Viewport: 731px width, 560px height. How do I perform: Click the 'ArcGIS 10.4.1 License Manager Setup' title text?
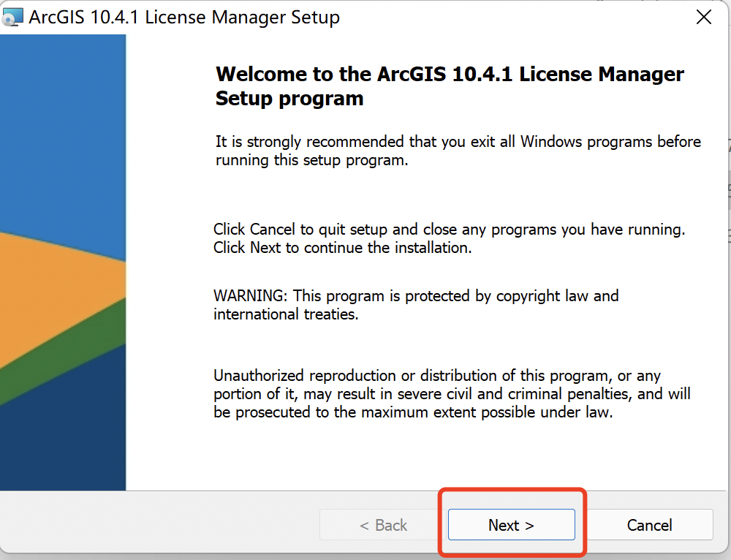pos(184,18)
